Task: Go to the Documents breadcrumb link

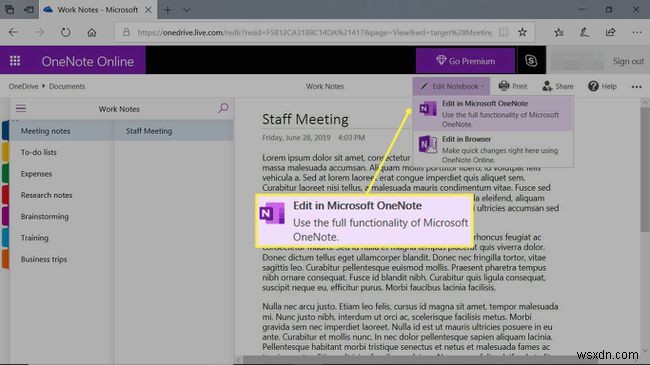Action: [x=67, y=86]
